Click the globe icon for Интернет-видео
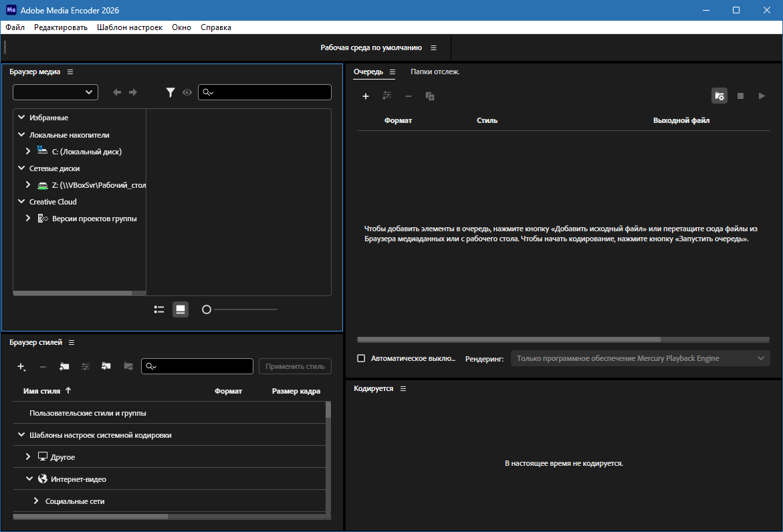Image resolution: width=783 pixels, height=532 pixels. (x=43, y=479)
